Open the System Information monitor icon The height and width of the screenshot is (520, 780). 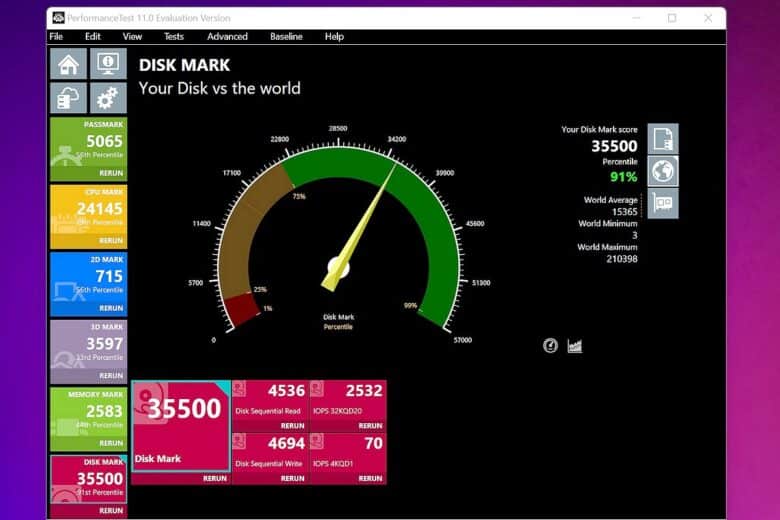click(x=108, y=64)
